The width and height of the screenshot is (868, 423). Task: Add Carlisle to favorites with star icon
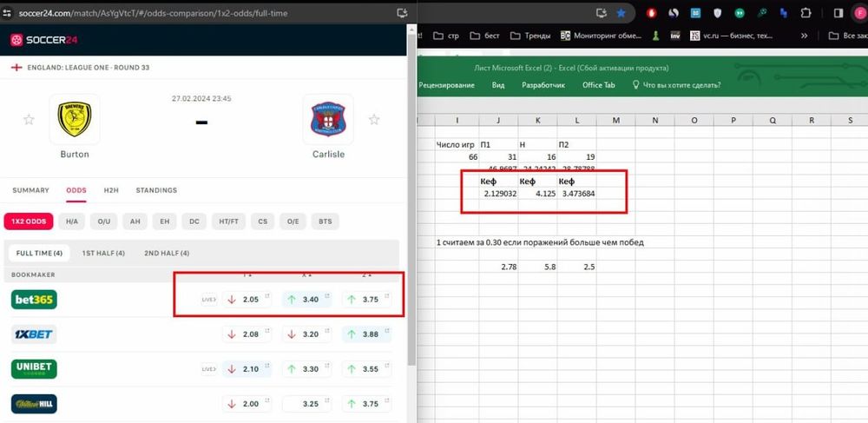(x=374, y=119)
